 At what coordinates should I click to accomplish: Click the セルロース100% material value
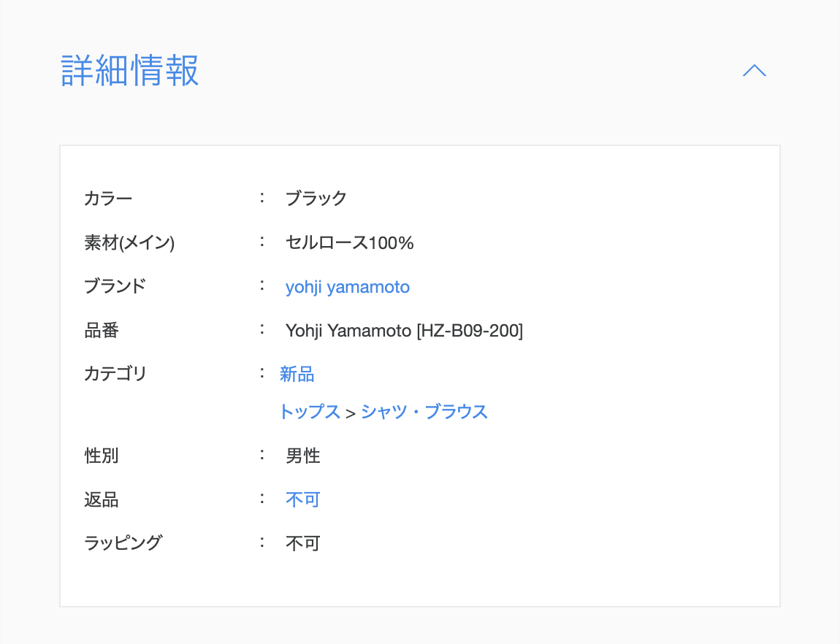[349, 242]
